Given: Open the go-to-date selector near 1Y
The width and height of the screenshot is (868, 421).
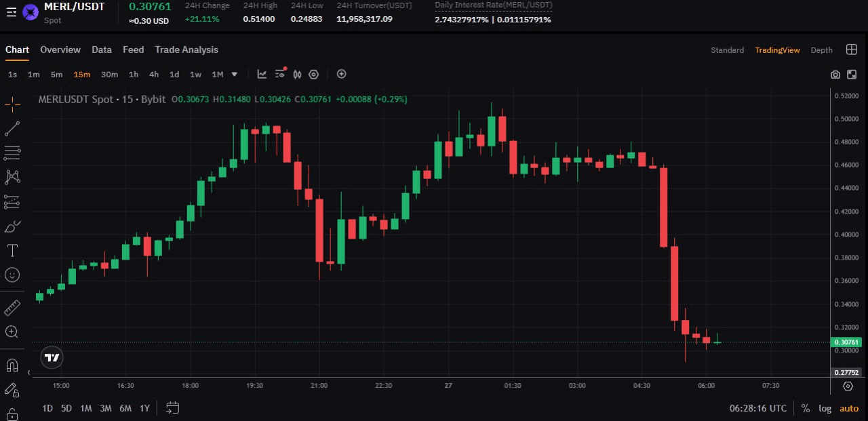Looking at the screenshot, I should click(x=172, y=408).
